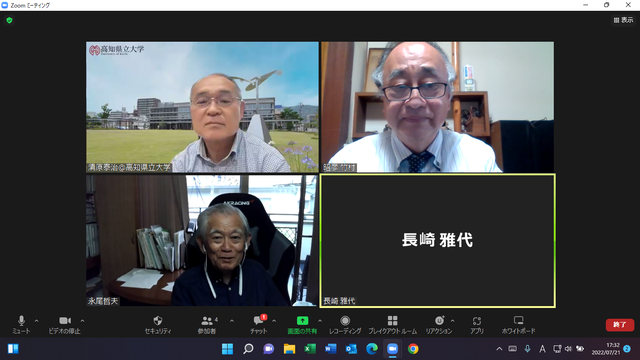Open the Windows Start menu
Viewport: 640px width, 360px height.
[227, 349]
